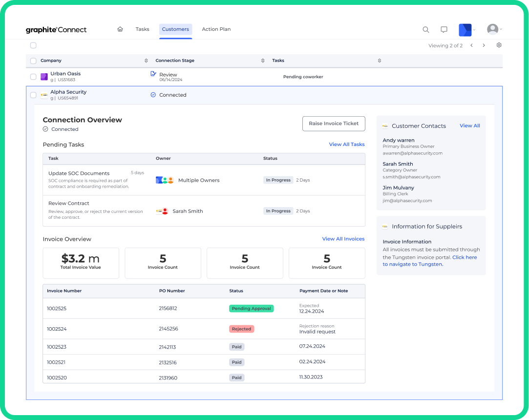Screen dimensions: 529x420
Task: Open the chat messages icon
Action: 444,30
